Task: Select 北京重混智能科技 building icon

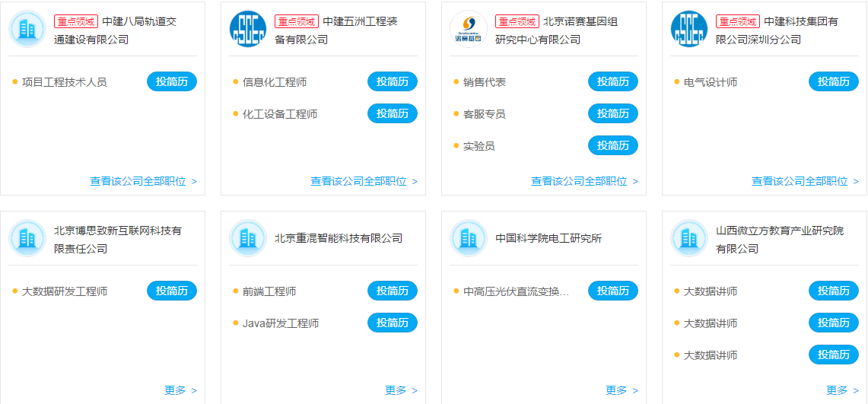Action: point(248,238)
